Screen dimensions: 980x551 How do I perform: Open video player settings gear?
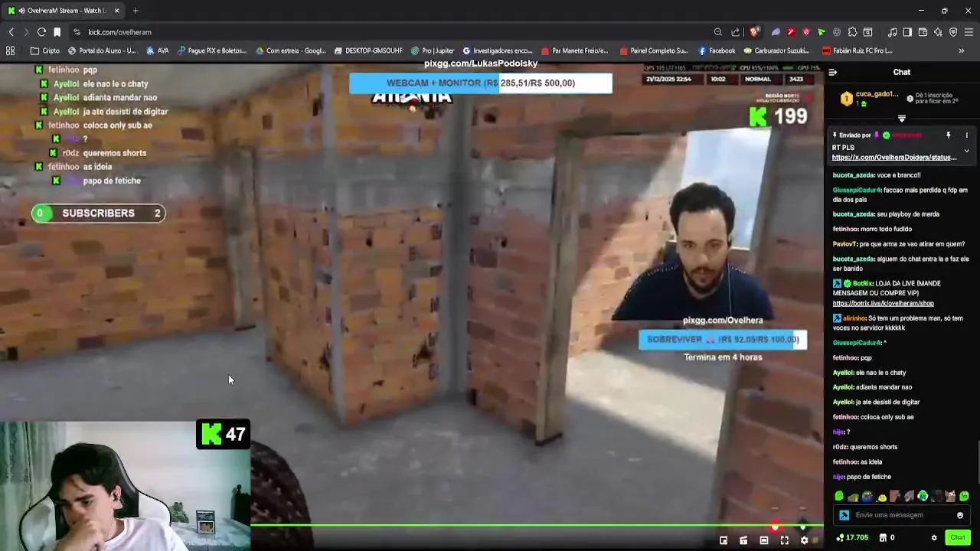(804, 540)
